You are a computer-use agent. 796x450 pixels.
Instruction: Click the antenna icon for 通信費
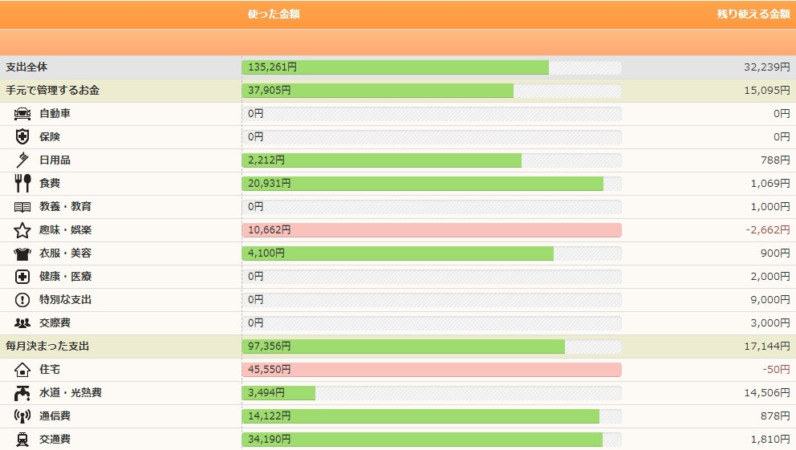pos(22,416)
